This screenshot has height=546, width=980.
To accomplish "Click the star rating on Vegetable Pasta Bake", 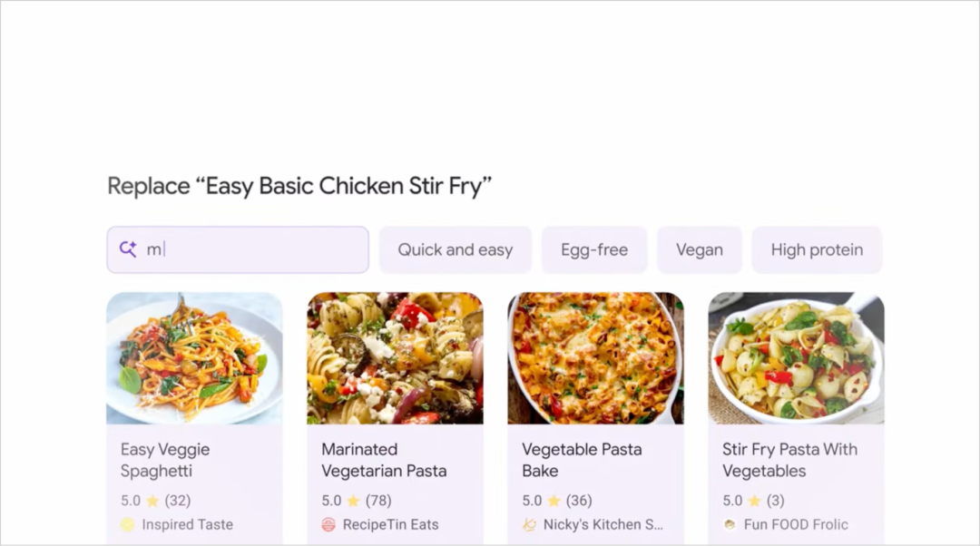I will click(x=554, y=501).
